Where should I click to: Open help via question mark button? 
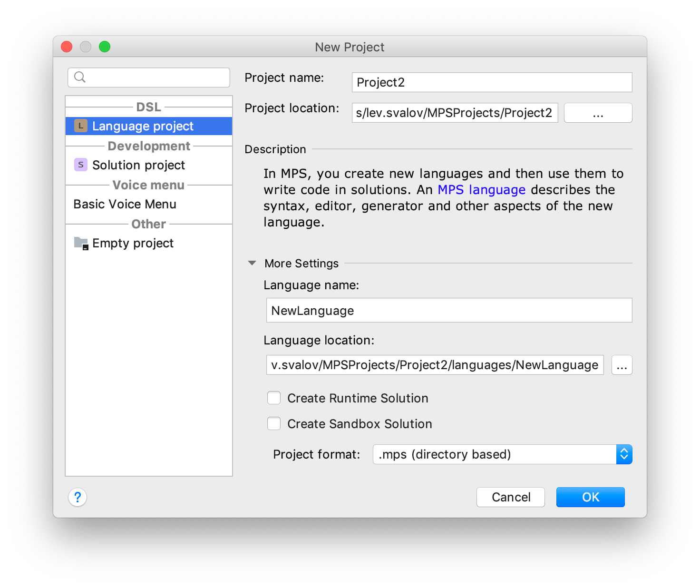coord(78,497)
